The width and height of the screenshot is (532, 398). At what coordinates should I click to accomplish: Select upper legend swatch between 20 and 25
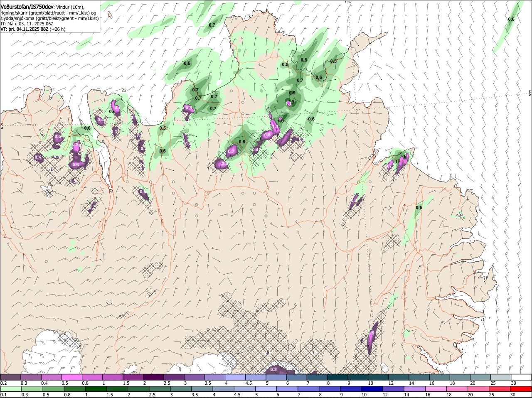pos(481,377)
